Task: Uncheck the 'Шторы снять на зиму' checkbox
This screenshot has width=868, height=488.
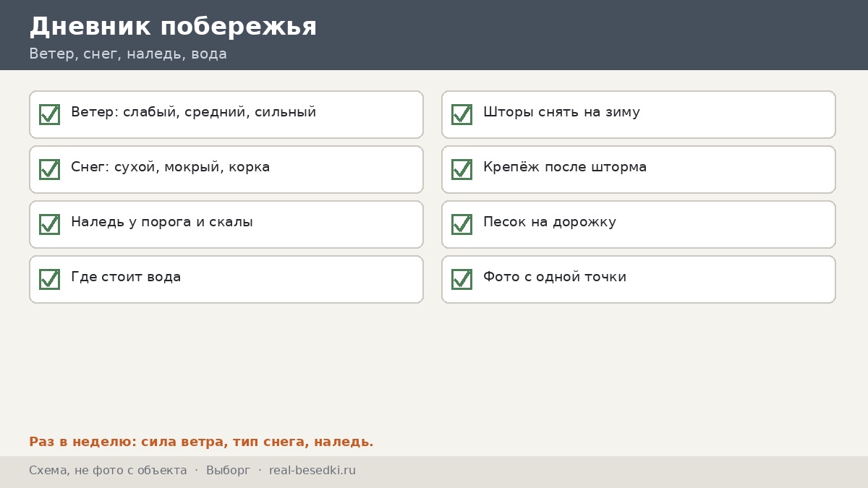Action: coord(461,114)
